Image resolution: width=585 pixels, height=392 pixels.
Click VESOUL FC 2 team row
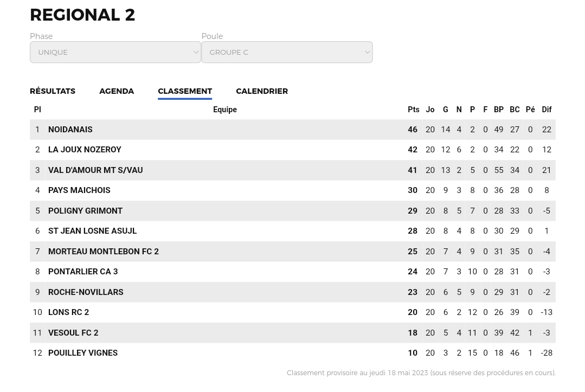(293, 333)
